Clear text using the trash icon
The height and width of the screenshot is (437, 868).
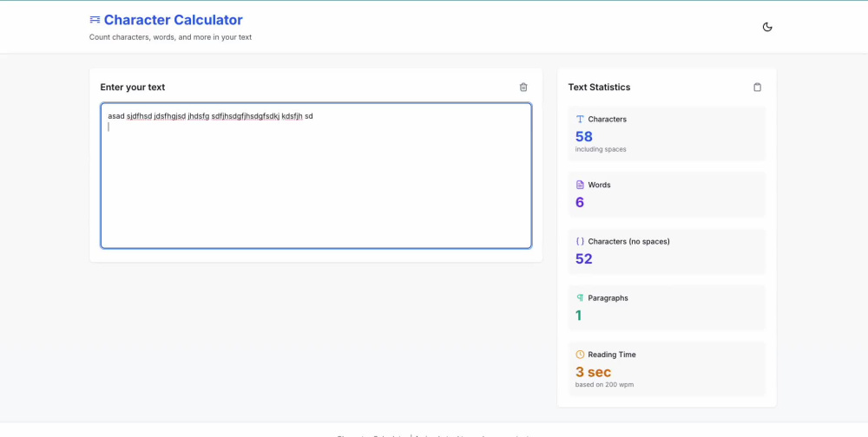coord(523,87)
